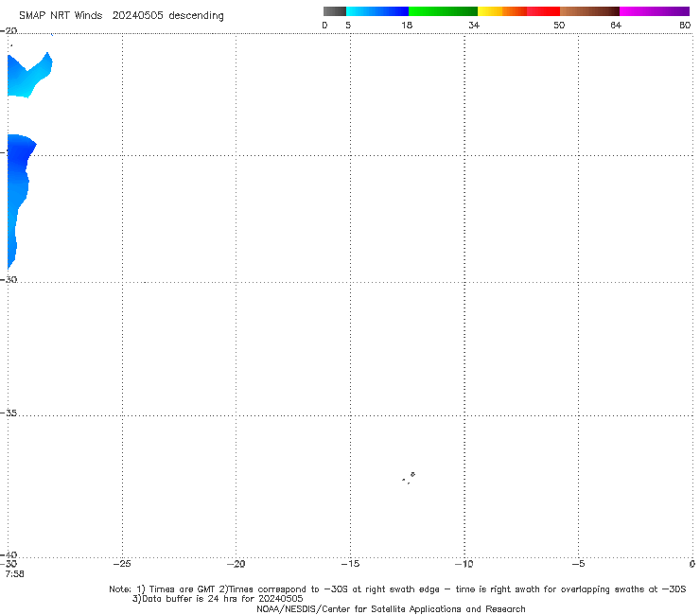The height and width of the screenshot is (615, 700).
Task: Click the blue 5-18 colorbar segment
Action: coord(377,11)
